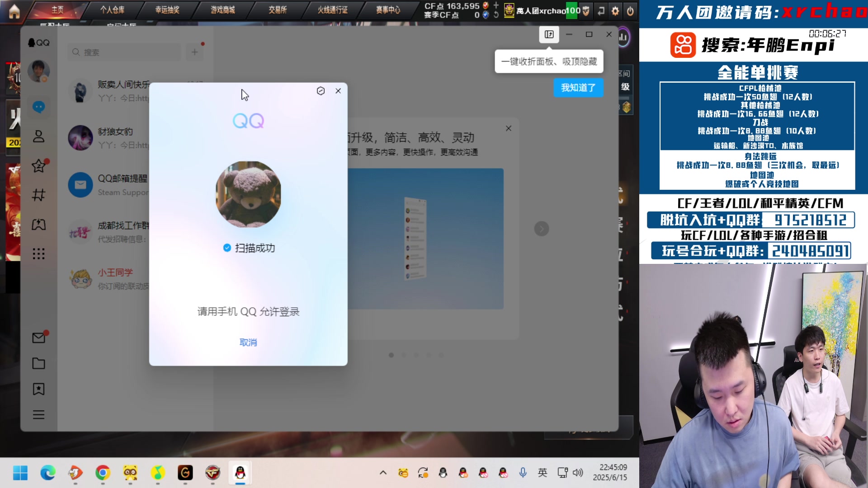The height and width of the screenshot is (488, 868).
Task: Open CrossFire icon on taskbar
Action: click(x=212, y=473)
